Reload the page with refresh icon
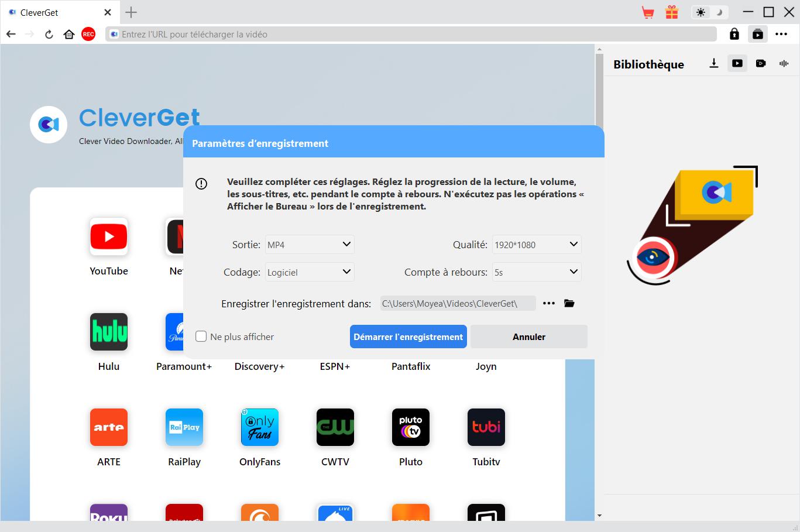Image resolution: width=800 pixels, height=532 pixels. [x=49, y=35]
